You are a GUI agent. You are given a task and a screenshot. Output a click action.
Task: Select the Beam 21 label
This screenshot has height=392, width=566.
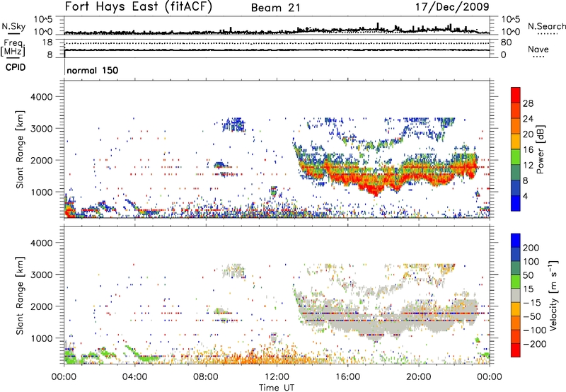276,8
